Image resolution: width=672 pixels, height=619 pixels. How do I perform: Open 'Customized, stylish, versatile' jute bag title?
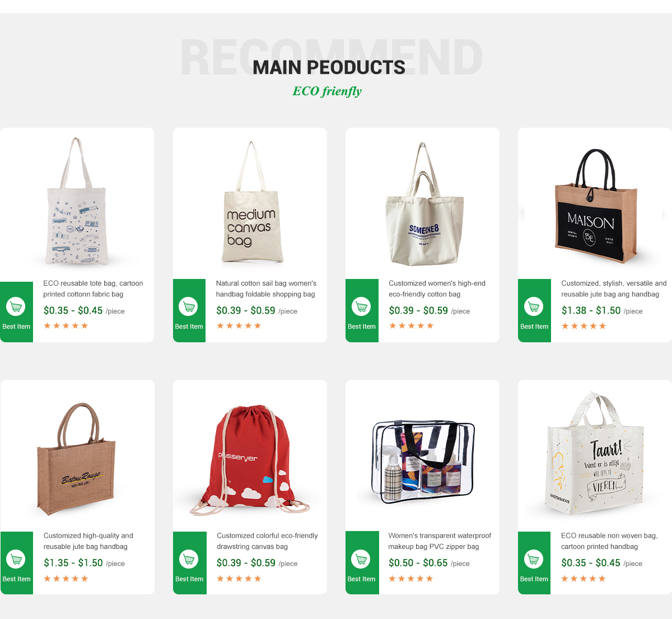click(614, 288)
